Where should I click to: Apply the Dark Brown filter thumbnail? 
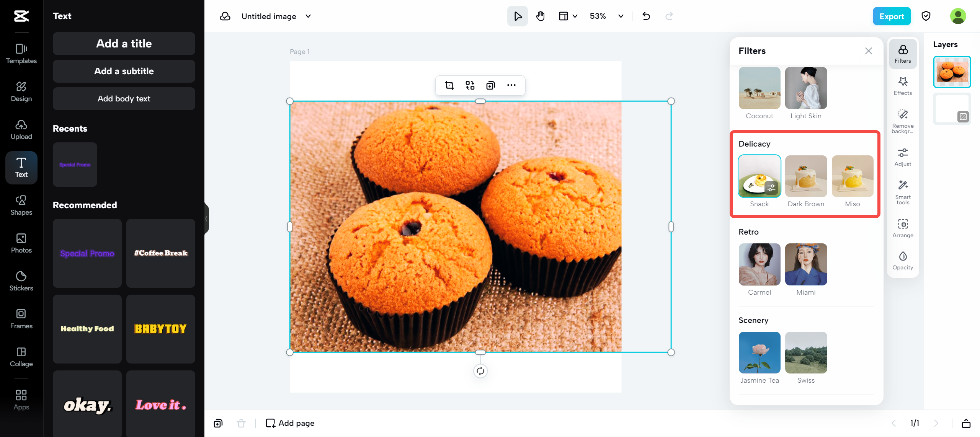[x=806, y=176]
